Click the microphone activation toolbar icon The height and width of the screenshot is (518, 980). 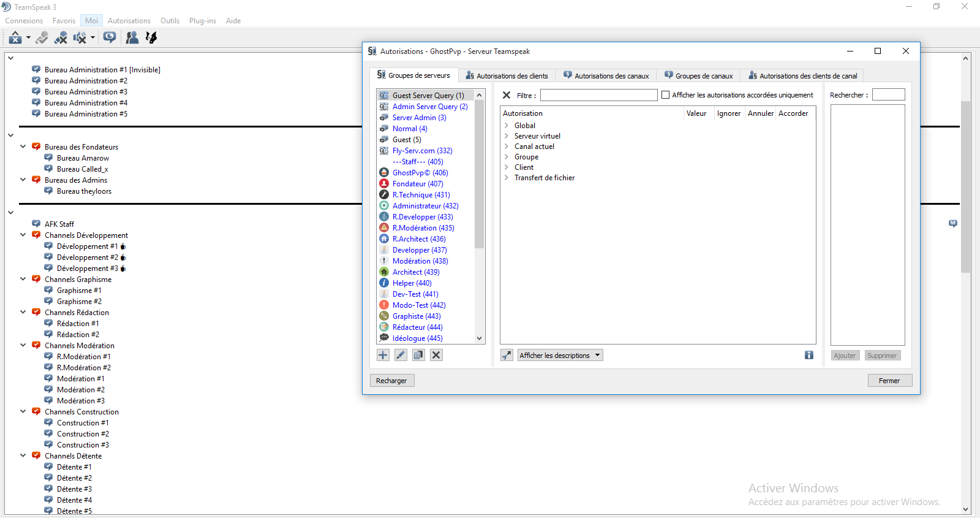pos(42,38)
